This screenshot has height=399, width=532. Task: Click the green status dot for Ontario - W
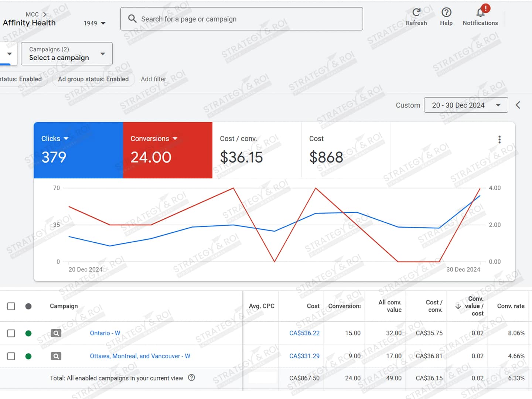point(28,333)
